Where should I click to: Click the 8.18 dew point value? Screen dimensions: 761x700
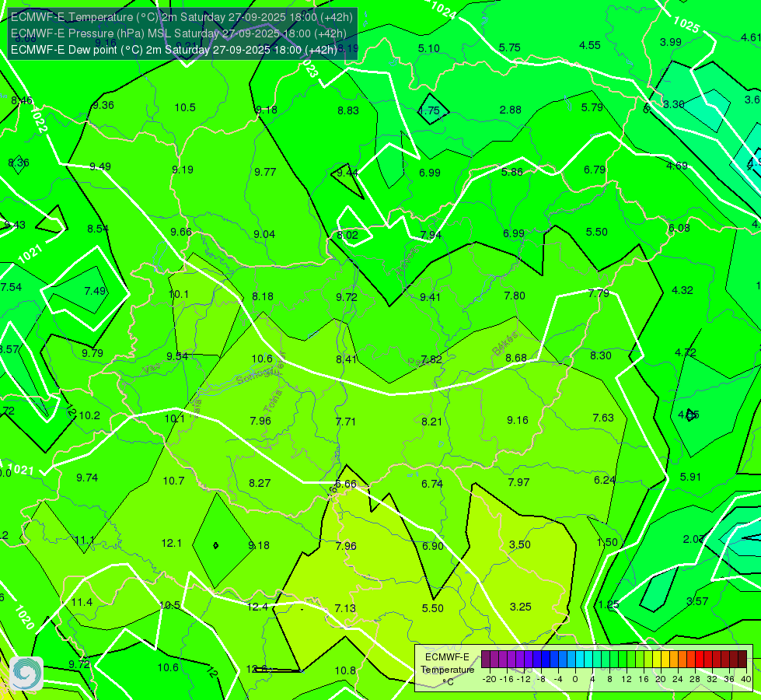(263, 296)
